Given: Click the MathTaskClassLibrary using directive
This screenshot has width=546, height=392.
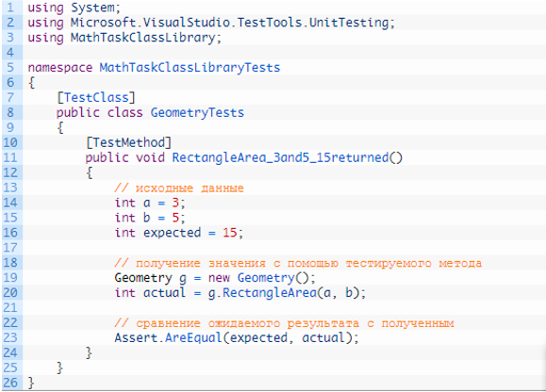Looking at the screenshot, I should tap(124, 38).
